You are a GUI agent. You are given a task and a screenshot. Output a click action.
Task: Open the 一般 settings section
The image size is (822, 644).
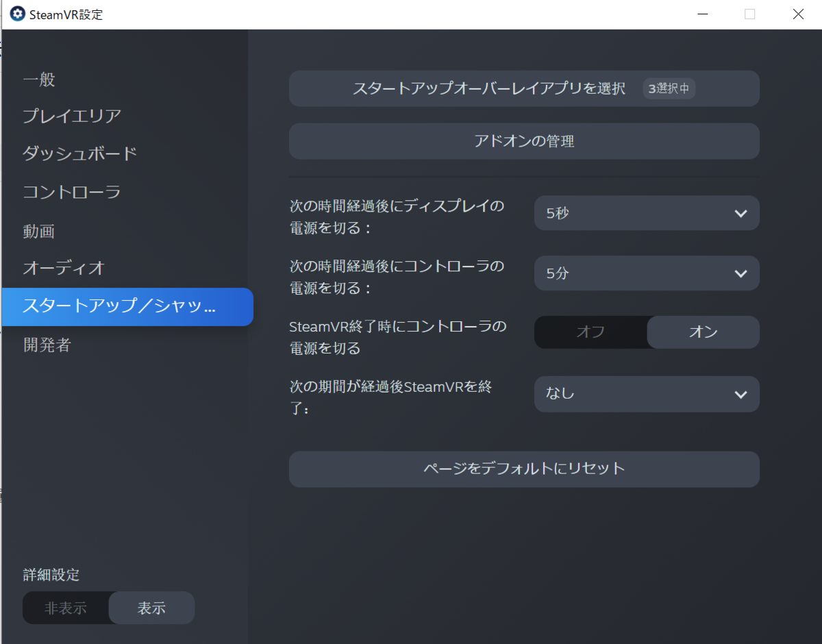[x=39, y=80]
